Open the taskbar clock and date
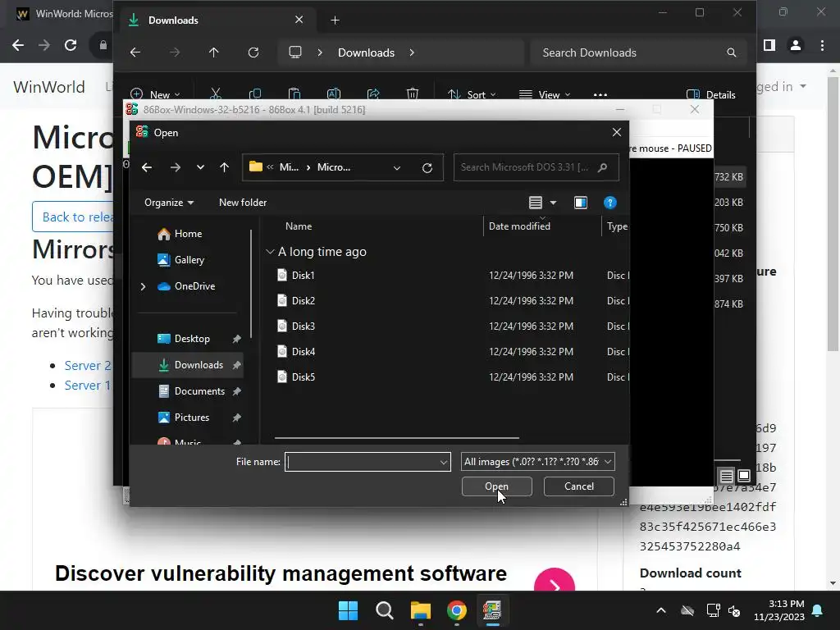 (779, 610)
